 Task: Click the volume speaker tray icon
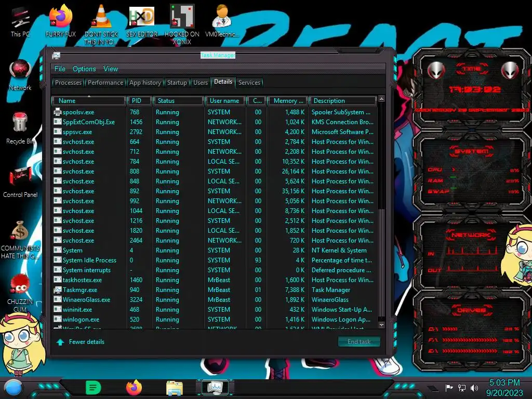[x=474, y=388]
